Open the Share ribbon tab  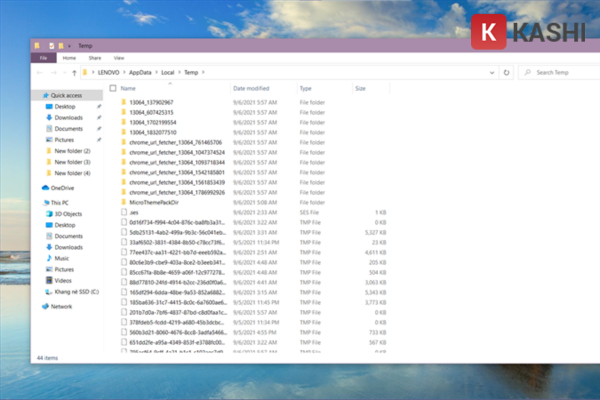(95, 58)
